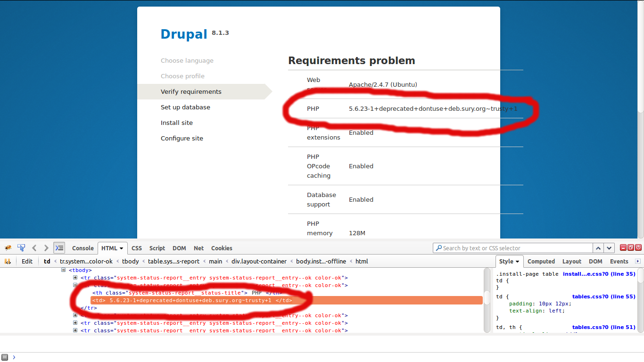Open the Style side panel options dropdown
Screen dimensions: 644x362
coord(517,262)
